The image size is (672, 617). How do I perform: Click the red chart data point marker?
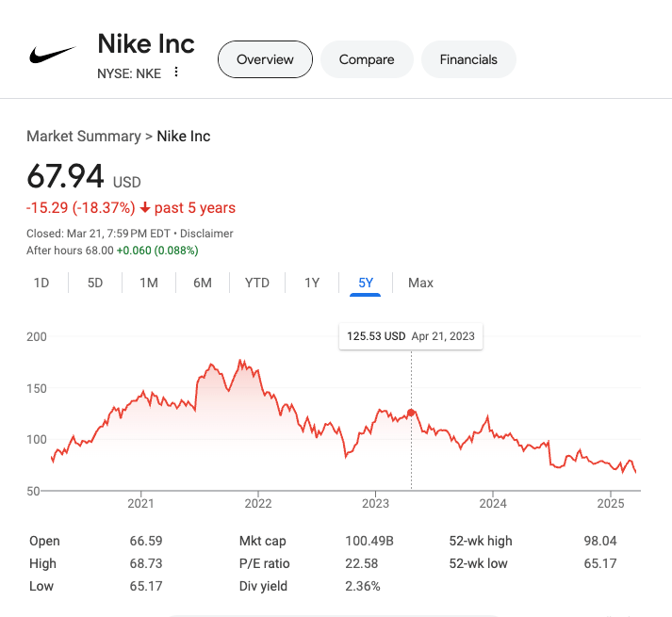pos(411,413)
